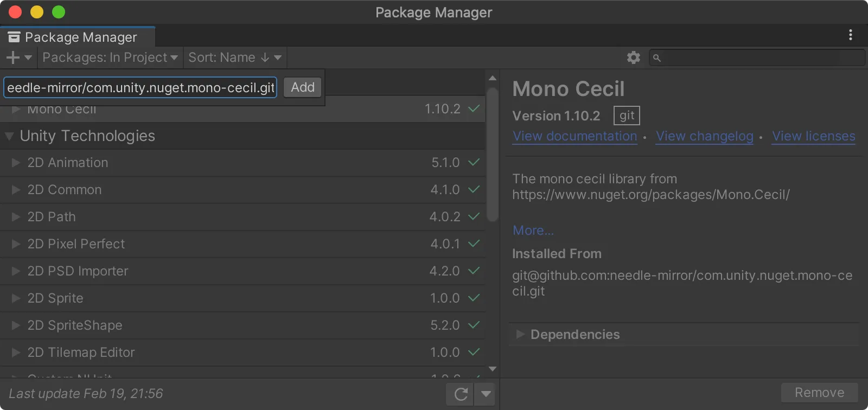Click the git source tag badge

pos(627,116)
